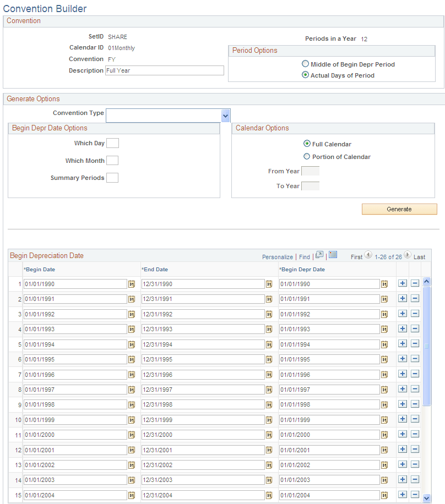Open calendar picker for row 2 Begin Depr Date
The height and width of the screenshot is (504, 445).
pyautogui.click(x=384, y=298)
